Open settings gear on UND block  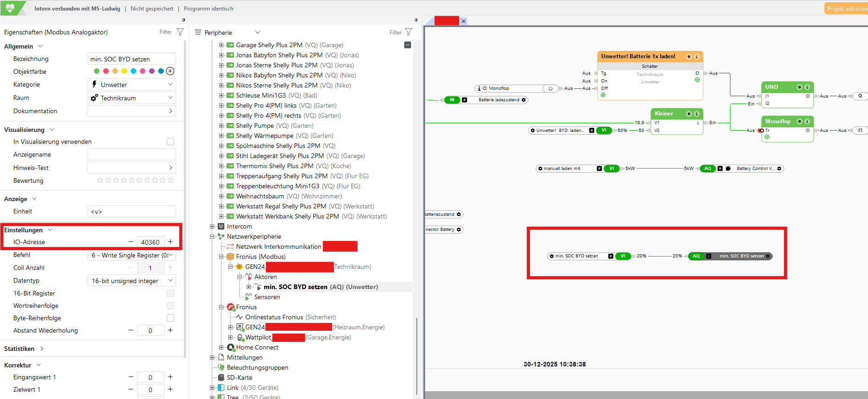[800, 87]
